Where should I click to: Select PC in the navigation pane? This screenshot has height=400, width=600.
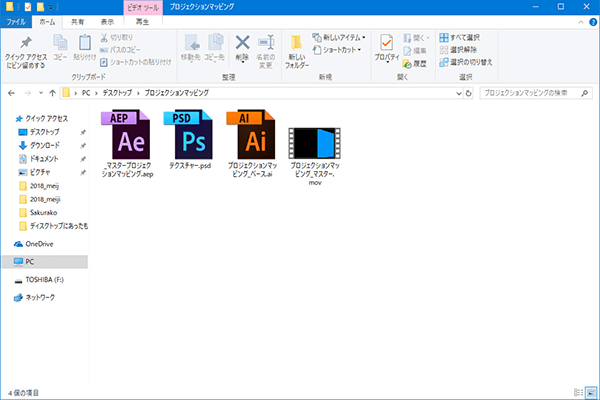pyautogui.click(x=45, y=262)
